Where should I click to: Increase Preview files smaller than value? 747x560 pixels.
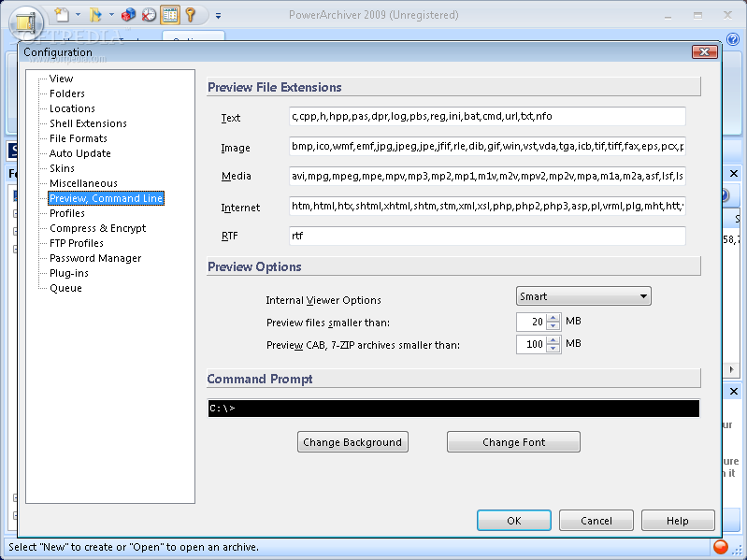click(x=553, y=318)
